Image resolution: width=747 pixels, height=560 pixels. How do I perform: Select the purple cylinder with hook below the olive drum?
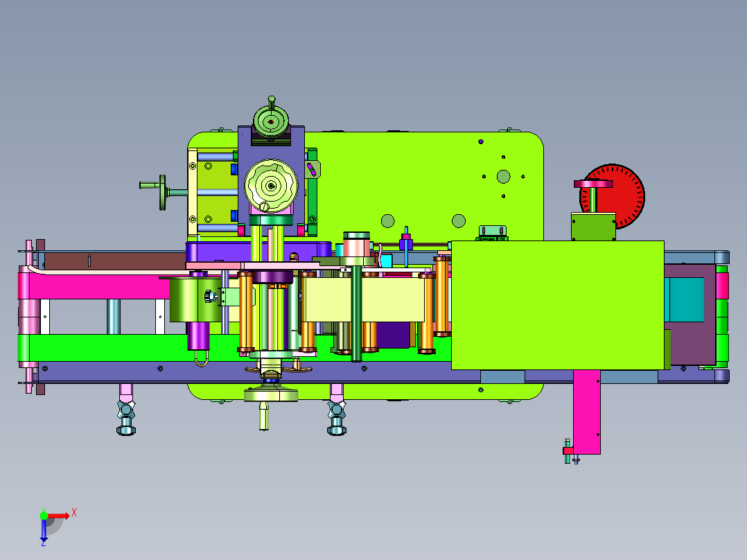click(x=199, y=336)
